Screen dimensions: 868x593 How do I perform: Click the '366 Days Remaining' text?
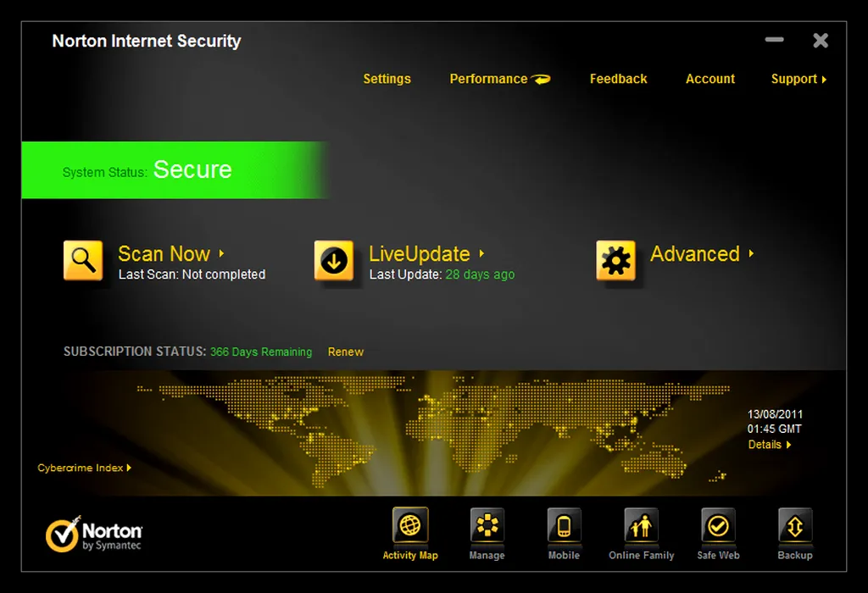coord(261,352)
